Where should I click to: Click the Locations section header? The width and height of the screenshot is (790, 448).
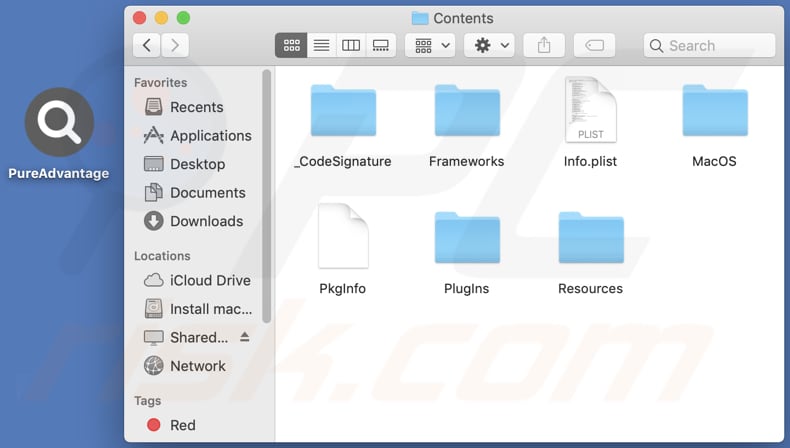(x=162, y=255)
